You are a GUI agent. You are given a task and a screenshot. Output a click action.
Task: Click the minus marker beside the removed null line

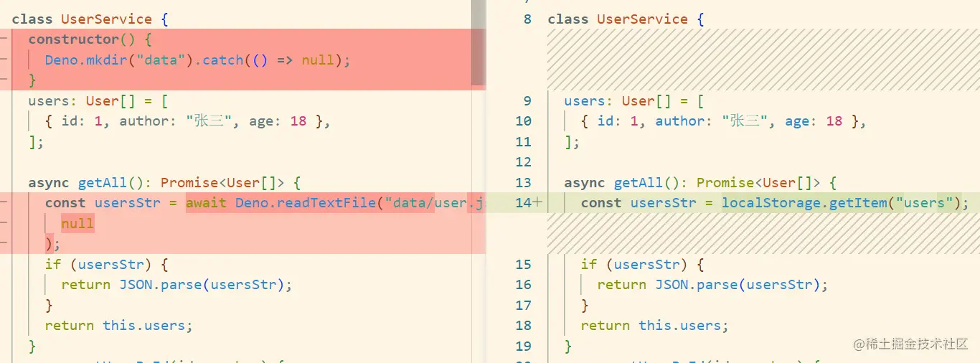pyautogui.click(x=5, y=224)
